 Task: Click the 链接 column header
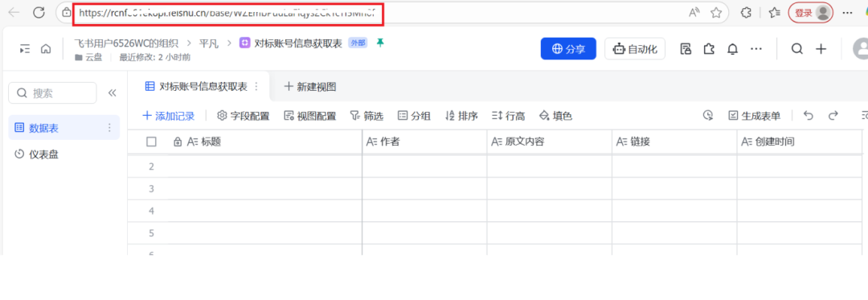pos(674,142)
